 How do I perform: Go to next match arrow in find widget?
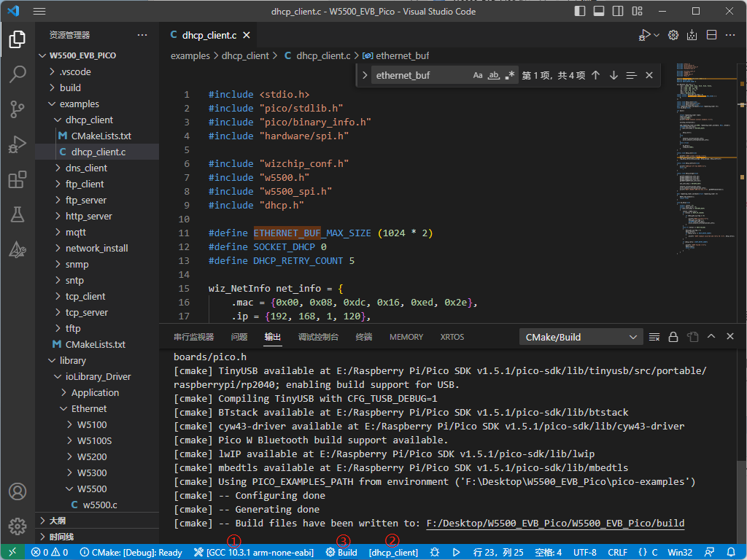[x=614, y=75]
